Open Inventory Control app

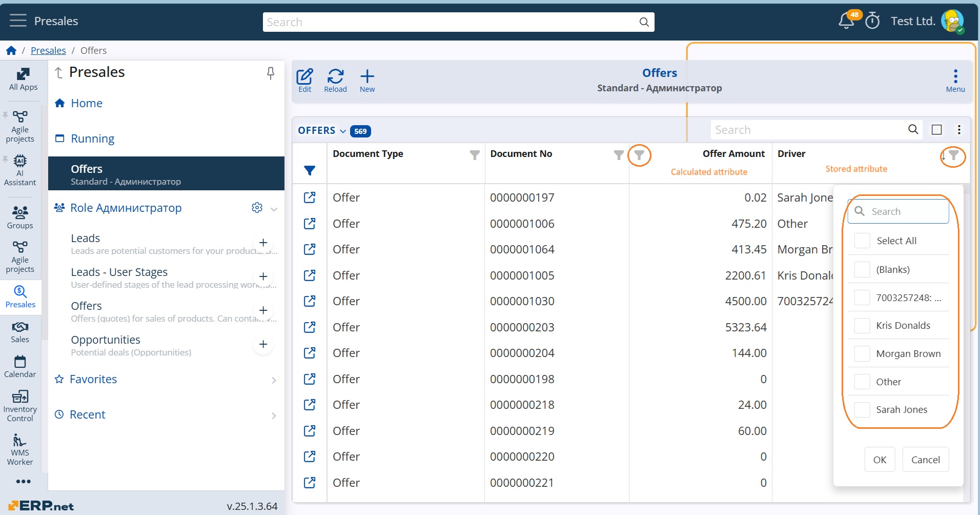20,405
